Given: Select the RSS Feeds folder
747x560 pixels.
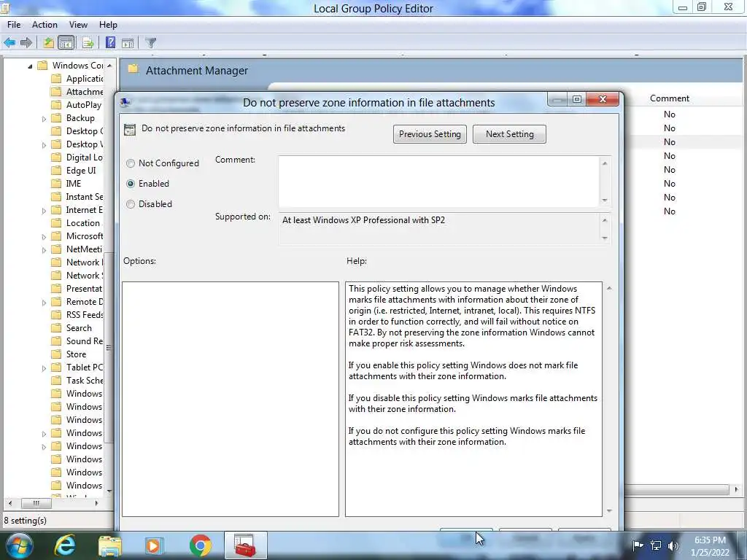Looking at the screenshot, I should tap(85, 315).
